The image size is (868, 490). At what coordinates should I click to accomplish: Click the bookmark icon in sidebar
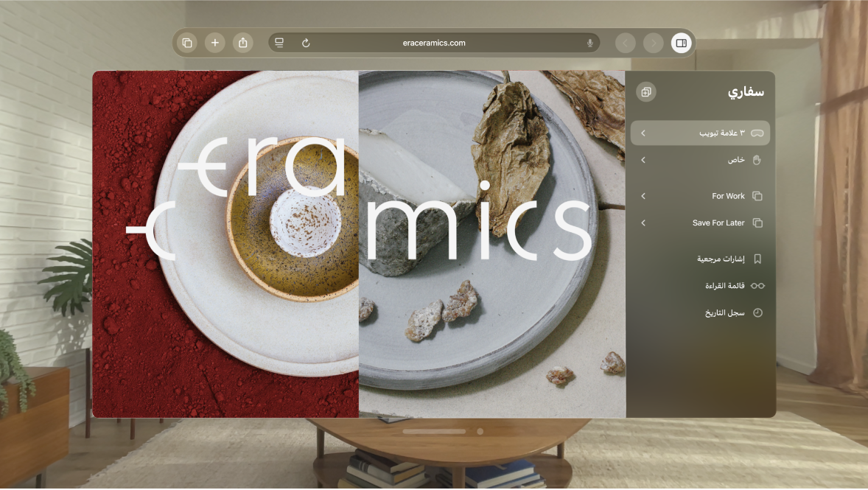coord(757,259)
